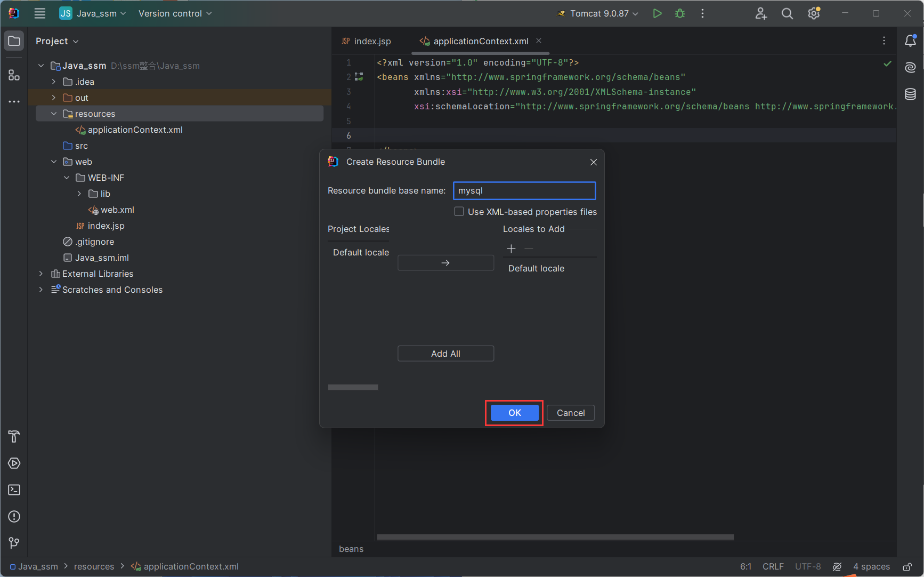Open the Tomcat 9.0.87 run configuration dropdown
Viewport: 924px width, 577px height.
tap(598, 13)
